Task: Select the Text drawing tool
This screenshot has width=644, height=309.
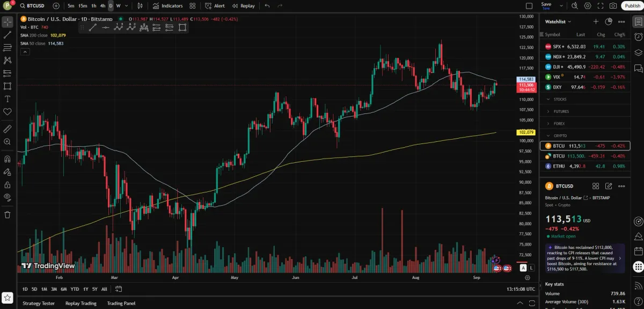Action: pos(8,99)
